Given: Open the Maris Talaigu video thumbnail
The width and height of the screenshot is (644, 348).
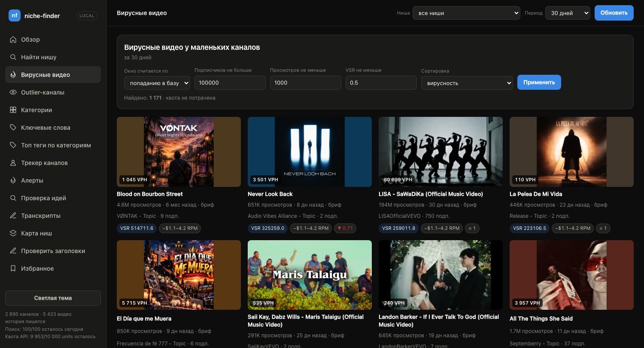Looking at the screenshot, I should [x=310, y=275].
